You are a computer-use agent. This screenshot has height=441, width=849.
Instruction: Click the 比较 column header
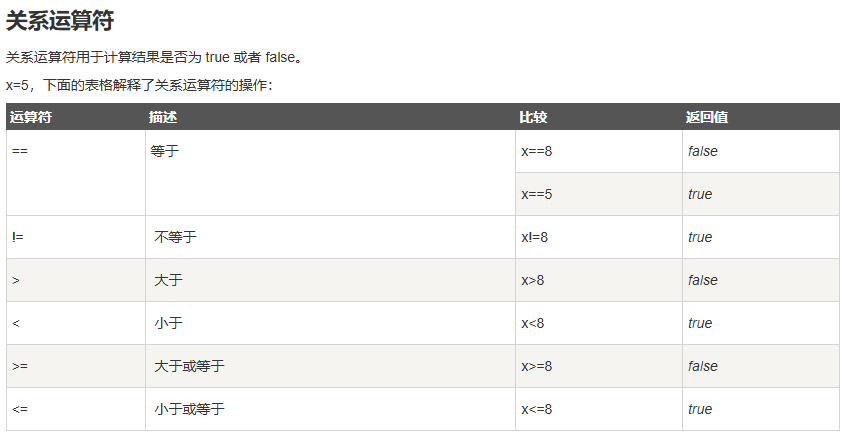point(533,117)
